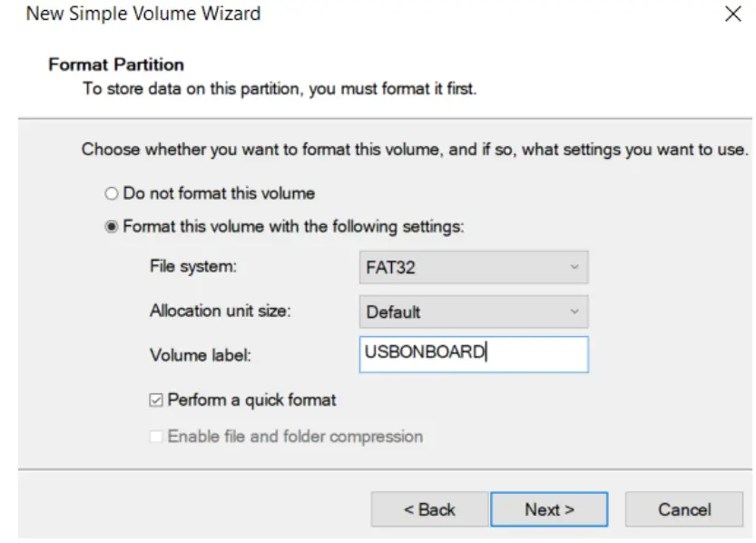
Task: Choose "Format this volume with the following settings"
Action: point(112,227)
